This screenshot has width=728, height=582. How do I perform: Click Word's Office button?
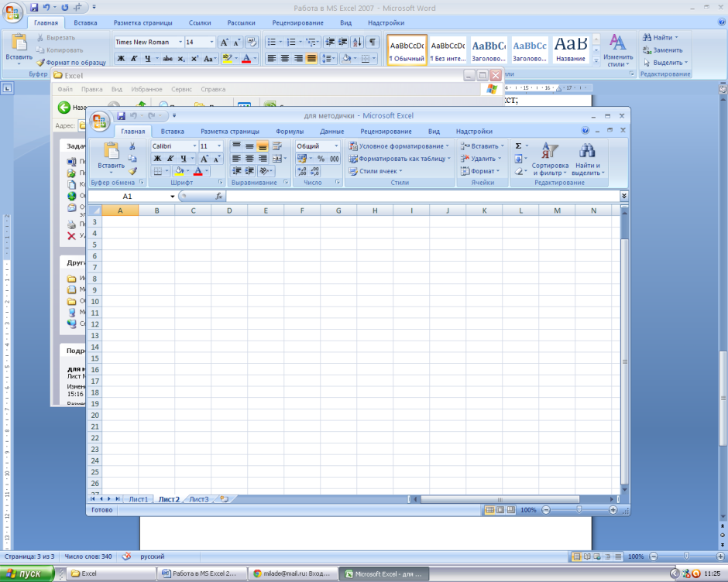tap(12, 12)
